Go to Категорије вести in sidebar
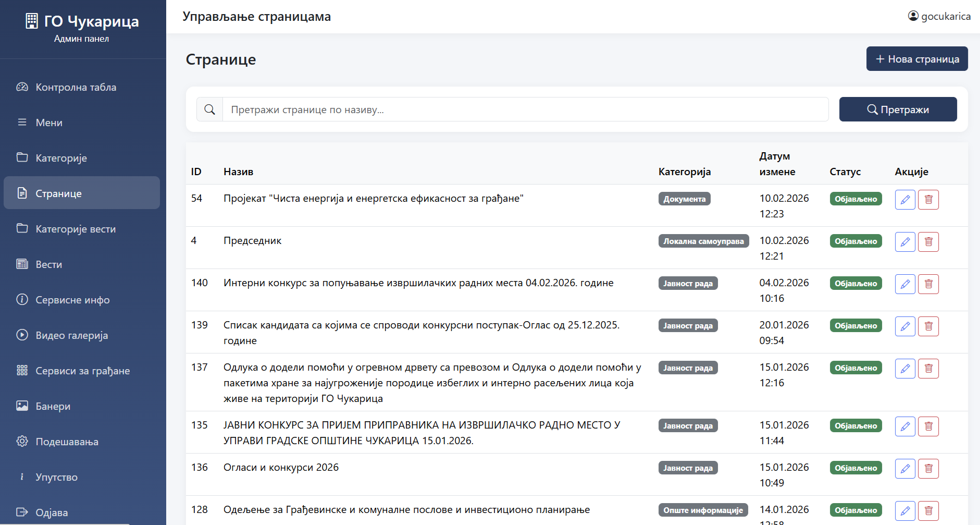980x525 pixels. (x=76, y=229)
